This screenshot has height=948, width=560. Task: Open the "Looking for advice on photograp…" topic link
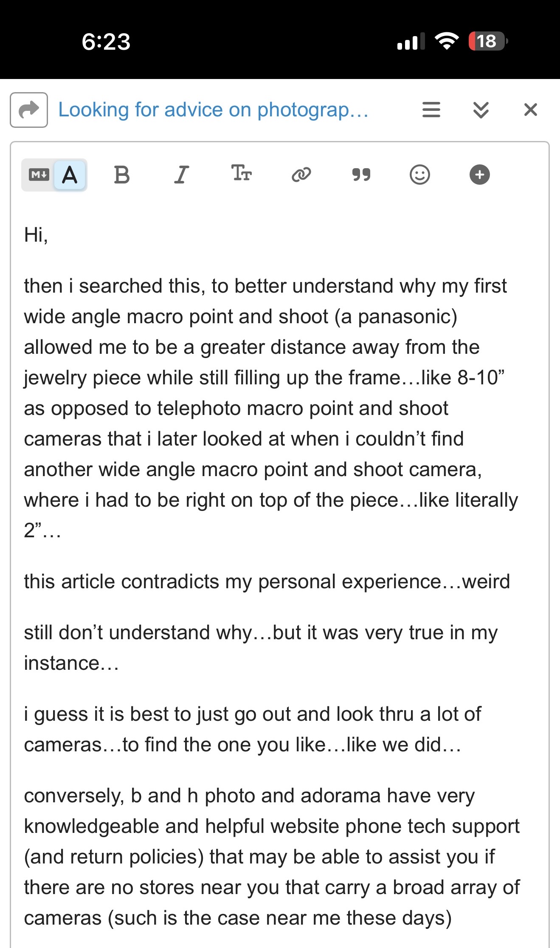click(213, 110)
